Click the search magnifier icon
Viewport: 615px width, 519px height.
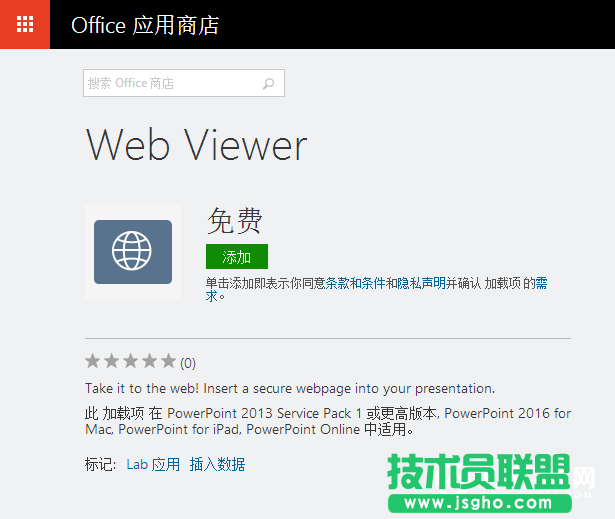point(268,84)
